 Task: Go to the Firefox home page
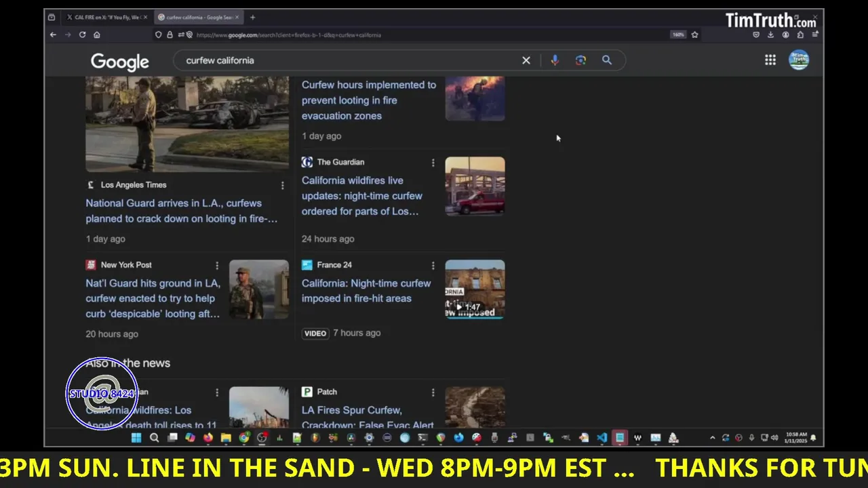97,35
